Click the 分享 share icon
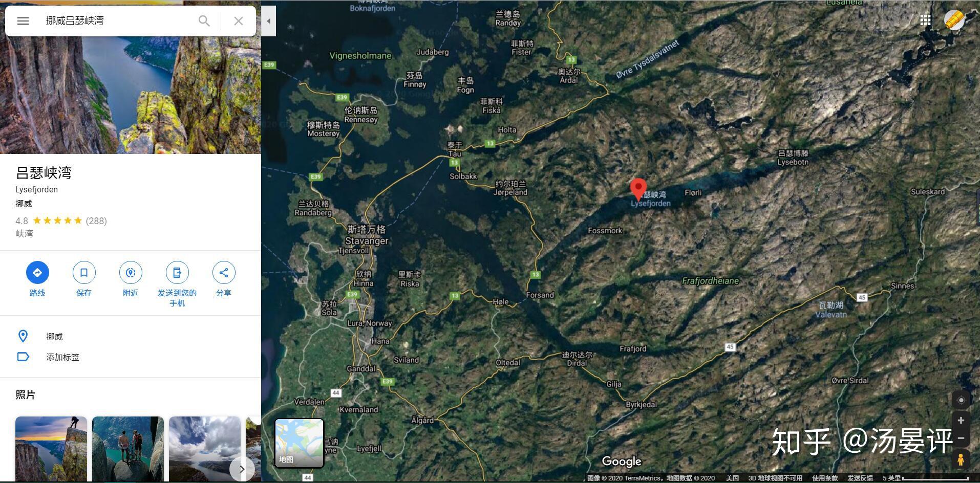The image size is (980, 483). 224,273
